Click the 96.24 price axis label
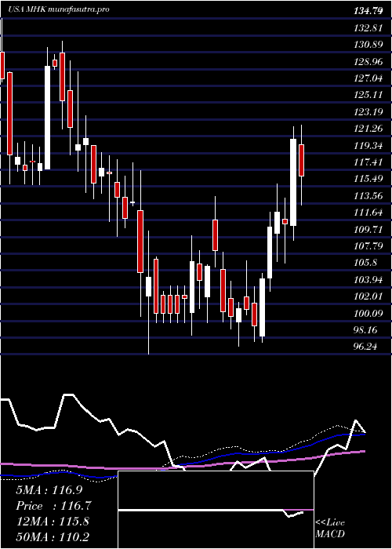 pos(366,347)
